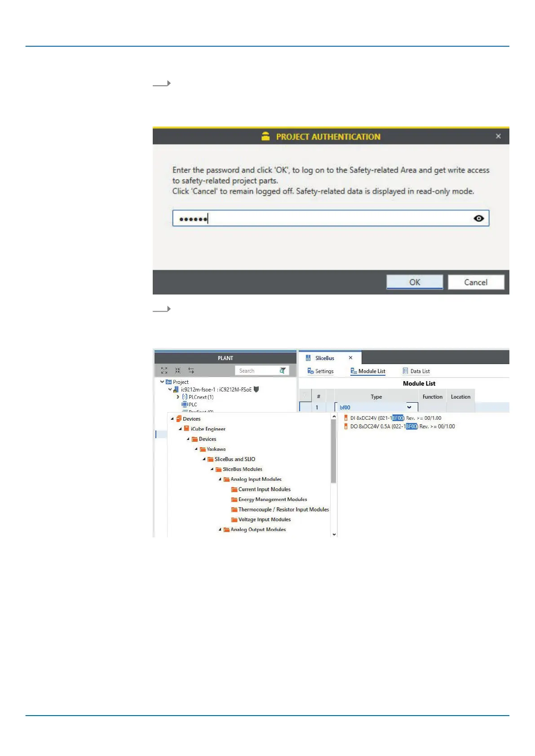Click scroll-up arrow of device tree
The image size is (535, 756).
pos(334,417)
